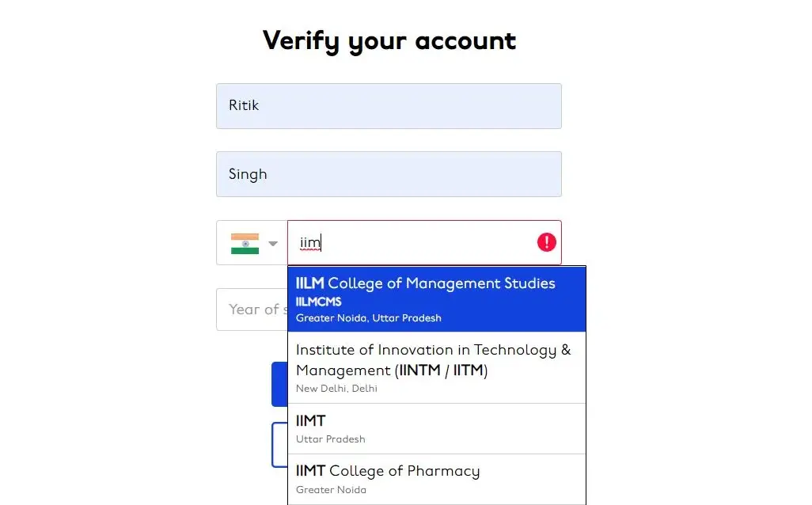Pick IIMT College of Pharmacy suggestion
This screenshot has width=812, height=505.
click(x=437, y=479)
